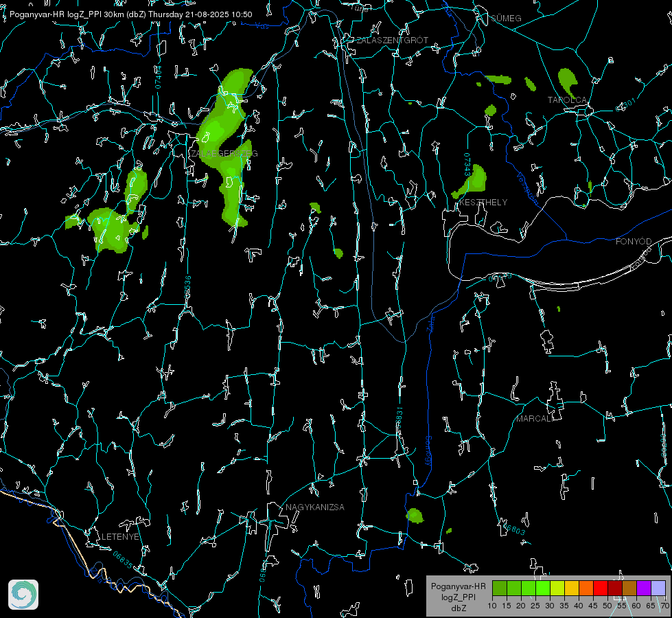Click the legend scale value 70
Image resolution: width=672 pixels, height=618 pixels.
665,606
